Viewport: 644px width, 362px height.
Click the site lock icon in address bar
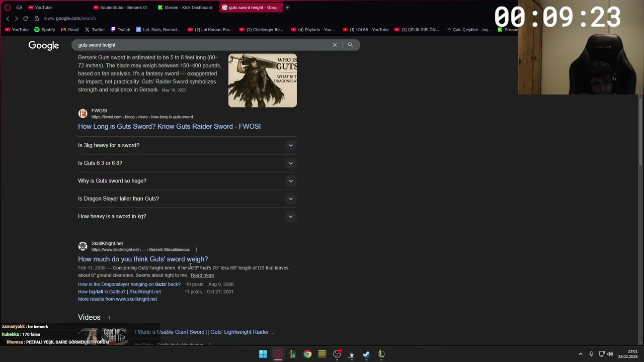[x=37, y=19]
